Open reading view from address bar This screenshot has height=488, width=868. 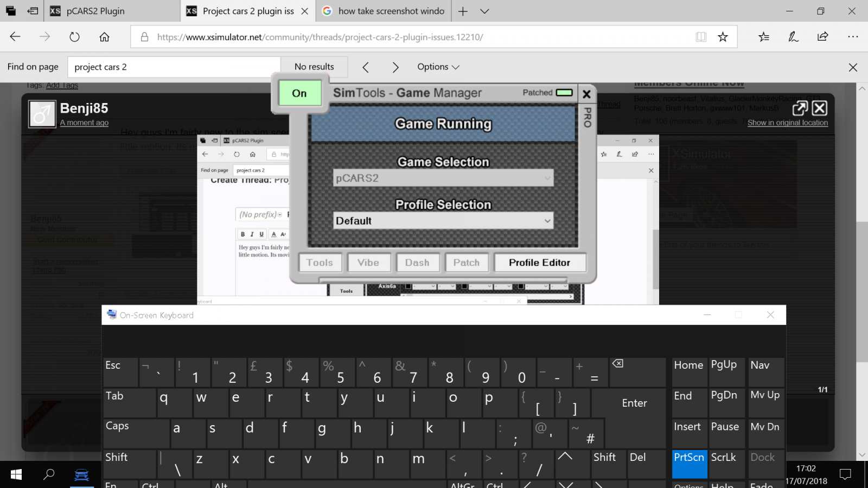701,37
